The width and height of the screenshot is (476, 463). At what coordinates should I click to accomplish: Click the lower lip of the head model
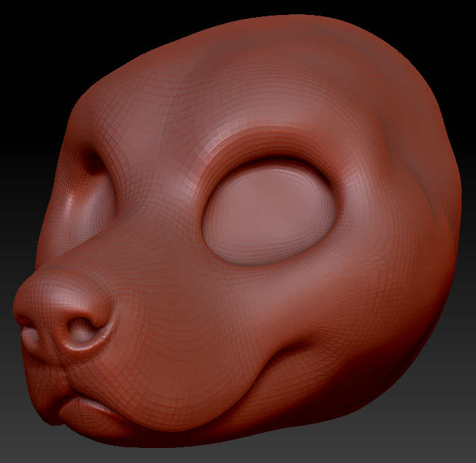coord(91,414)
